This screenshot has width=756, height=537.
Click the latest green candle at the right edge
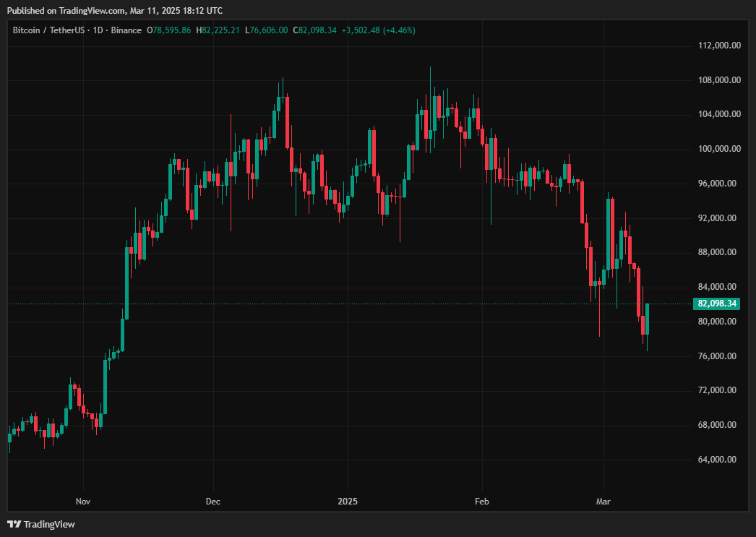click(x=647, y=319)
